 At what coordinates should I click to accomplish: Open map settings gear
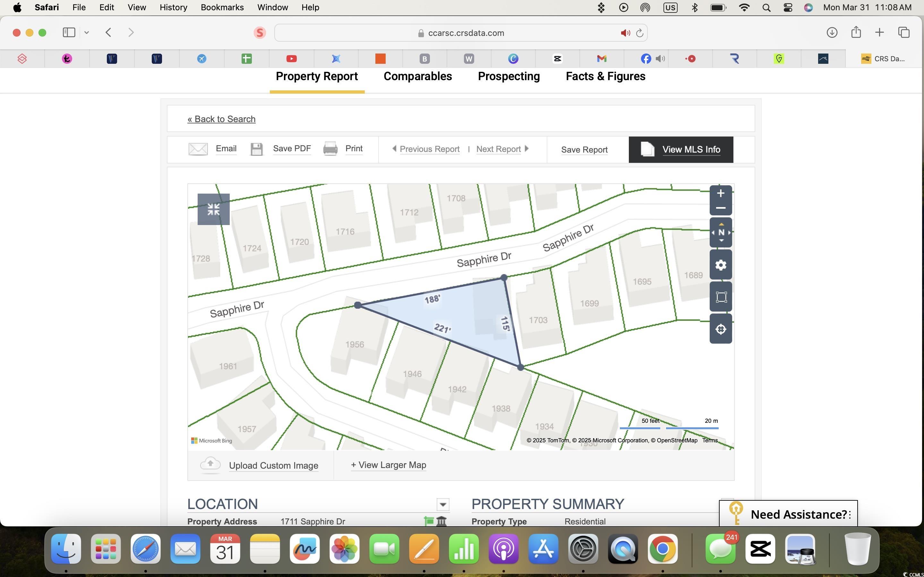pyautogui.click(x=721, y=265)
